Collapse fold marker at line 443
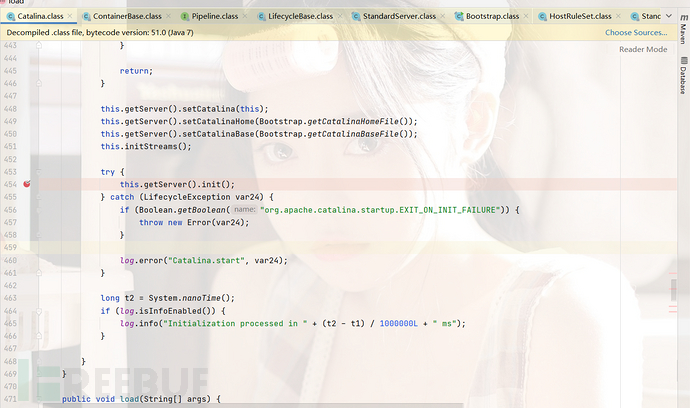Viewport: 690px width, 408px height. point(39,45)
